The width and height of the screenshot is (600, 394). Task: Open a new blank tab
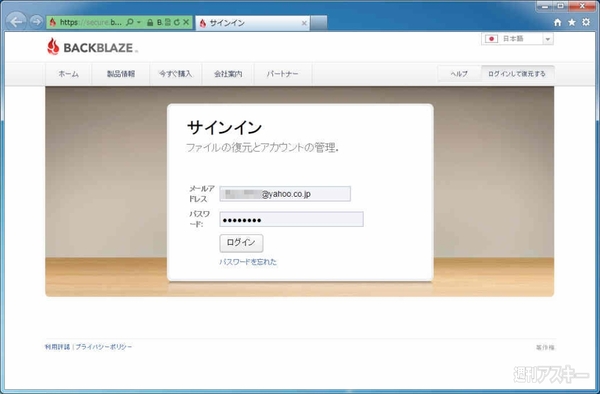click(x=319, y=23)
